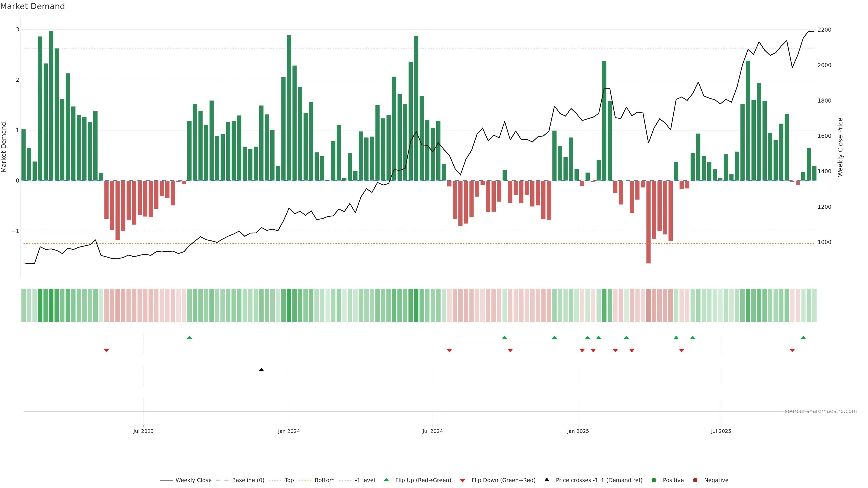Image resolution: width=868 pixels, height=488 pixels.
Task: Toggle the Top dotted line legend entry
Action: coord(289,480)
